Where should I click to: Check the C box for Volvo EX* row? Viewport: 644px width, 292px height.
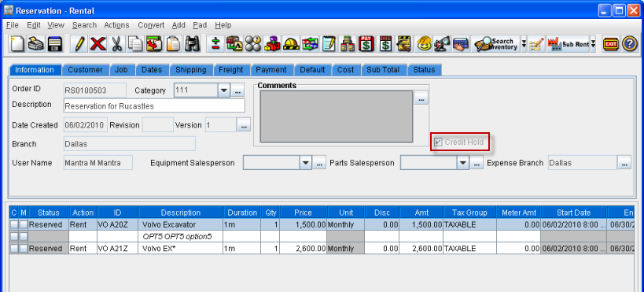pos(14,249)
